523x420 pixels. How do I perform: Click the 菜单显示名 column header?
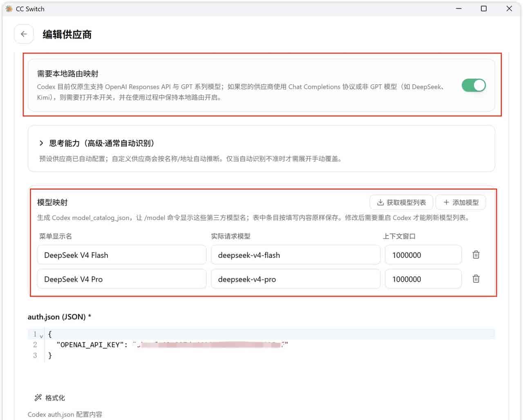55,236
